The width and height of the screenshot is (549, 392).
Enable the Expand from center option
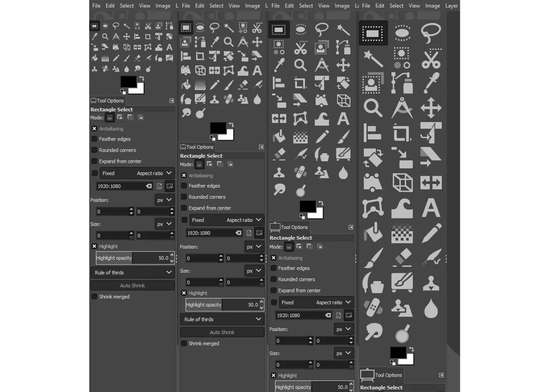pos(94,161)
